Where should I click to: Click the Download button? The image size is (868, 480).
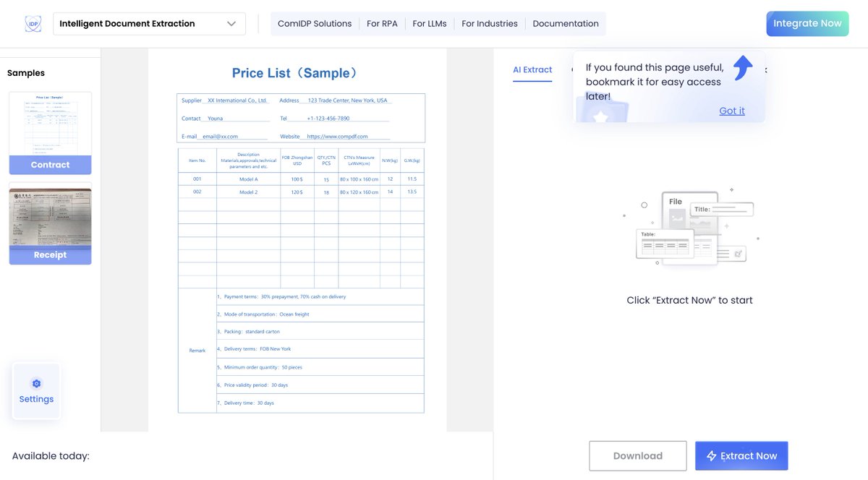pos(638,456)
